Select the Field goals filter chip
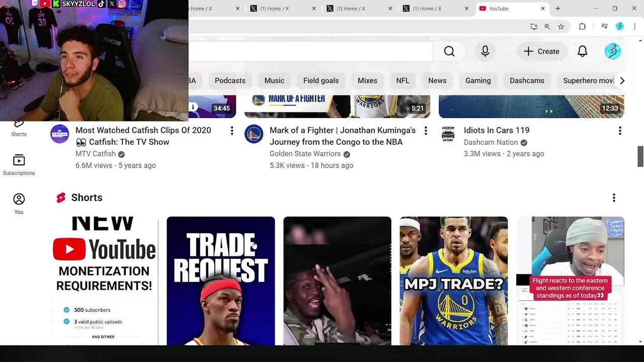Viewport: 644px width, 362px height. (x=321, y=80)
